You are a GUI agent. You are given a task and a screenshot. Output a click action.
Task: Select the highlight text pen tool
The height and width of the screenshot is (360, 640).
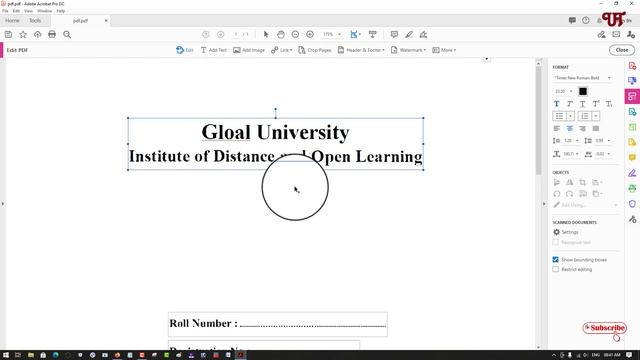[409, 34]
